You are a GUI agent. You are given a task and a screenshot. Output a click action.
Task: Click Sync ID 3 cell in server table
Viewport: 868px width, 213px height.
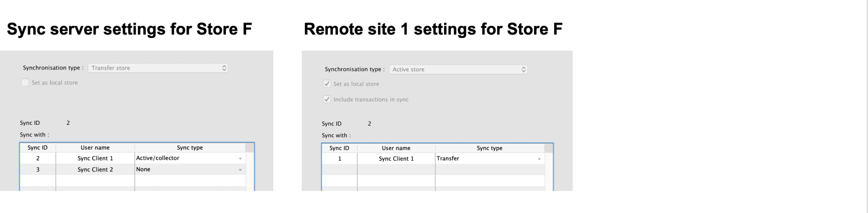pos(38,170)
